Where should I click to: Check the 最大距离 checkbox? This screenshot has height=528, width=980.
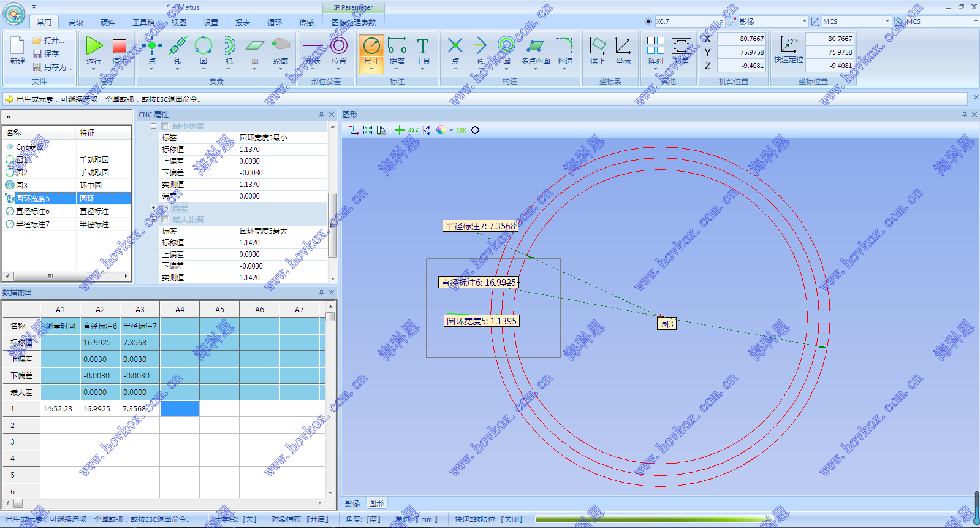(x=165, y=220)
